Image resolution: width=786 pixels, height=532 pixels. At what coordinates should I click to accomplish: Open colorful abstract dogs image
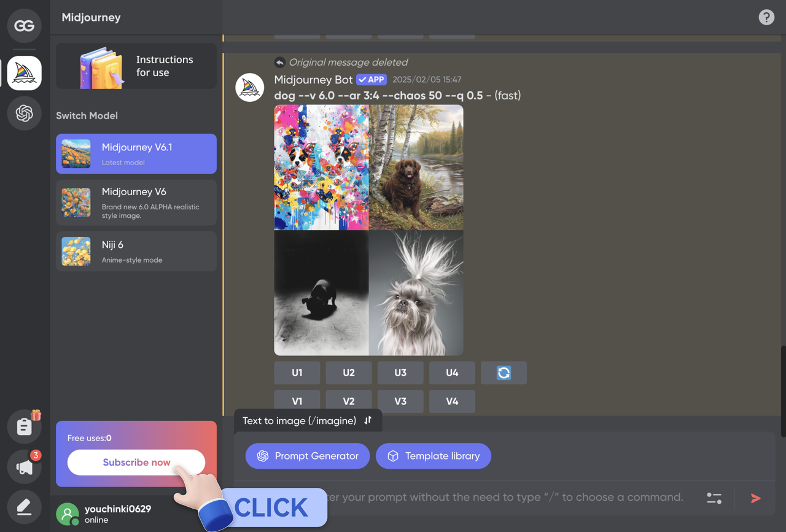tap(322, 168)
